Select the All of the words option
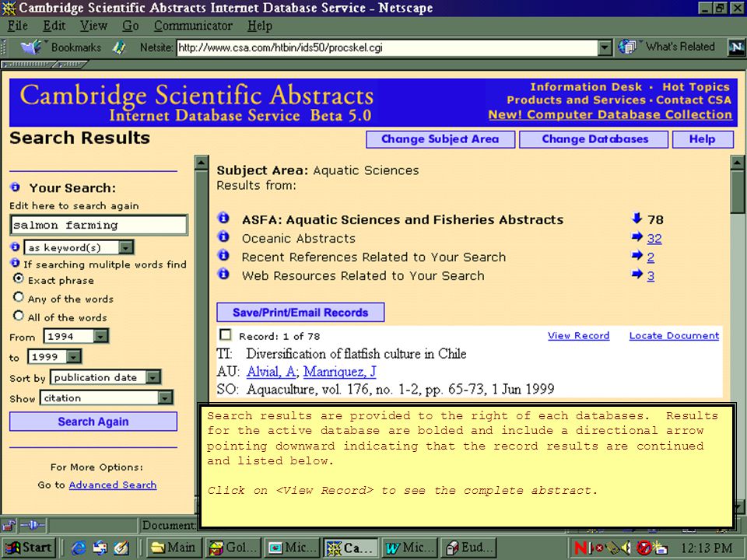 19,316
